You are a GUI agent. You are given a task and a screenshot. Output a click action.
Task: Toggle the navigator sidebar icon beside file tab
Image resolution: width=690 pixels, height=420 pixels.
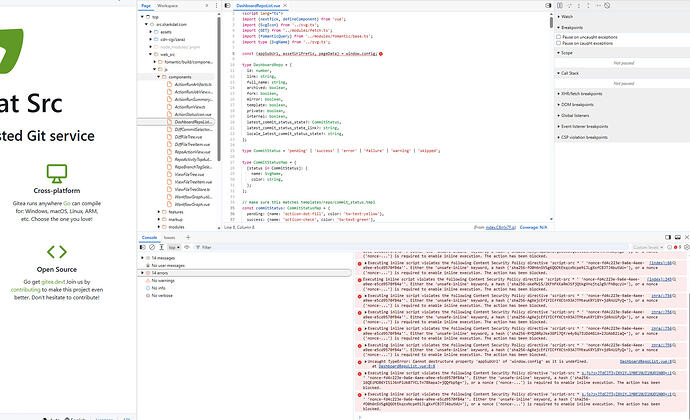coord(227,6)
